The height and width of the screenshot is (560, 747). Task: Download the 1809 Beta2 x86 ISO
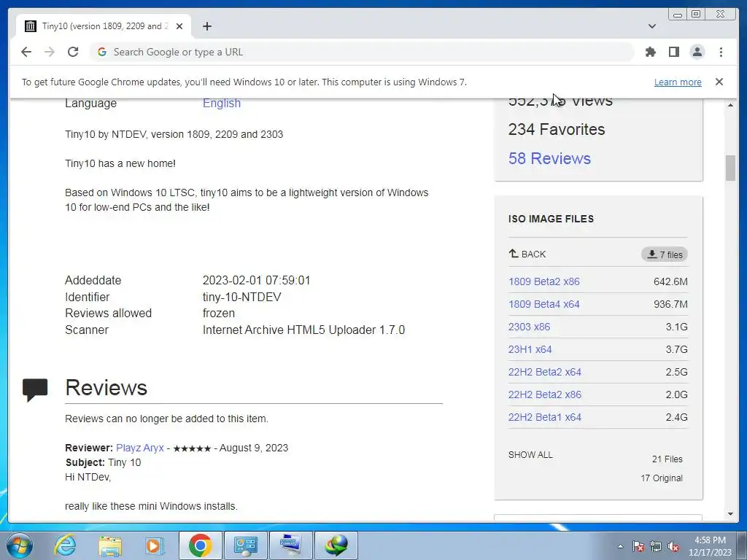pos(543,281)
